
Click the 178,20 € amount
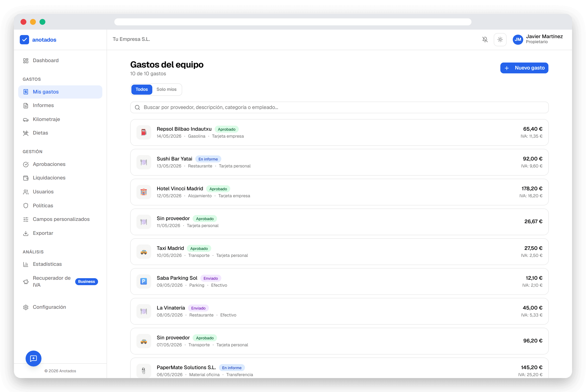coord(532,189)
